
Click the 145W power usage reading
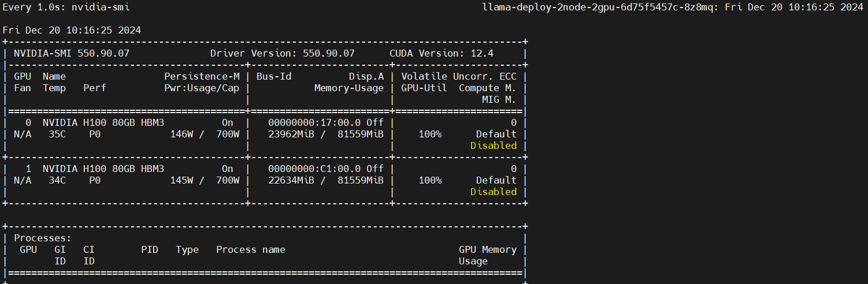pos(181,180)
